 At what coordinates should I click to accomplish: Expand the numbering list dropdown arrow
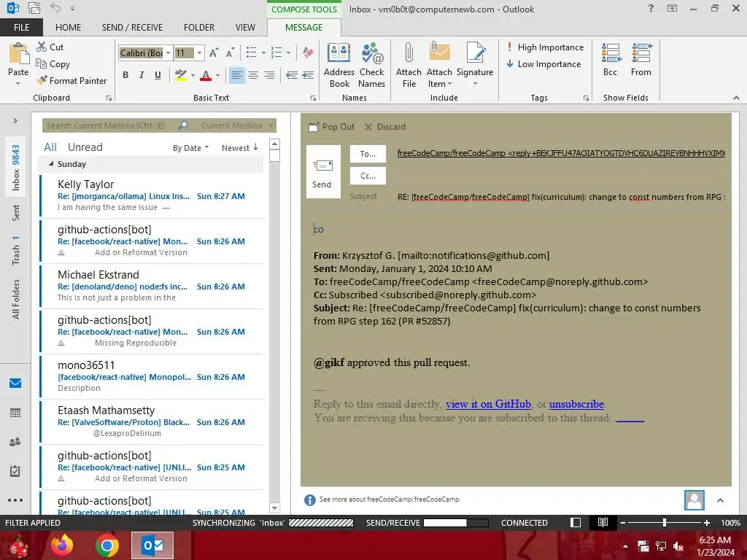(288, 52)
